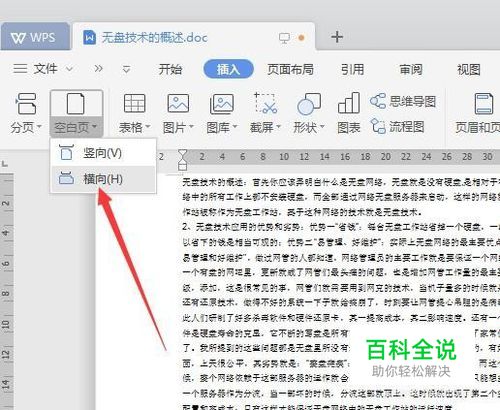The image size is (500, 410).
Task: Expand the 截屏 dropdown arrow
Action: point(278,127)
